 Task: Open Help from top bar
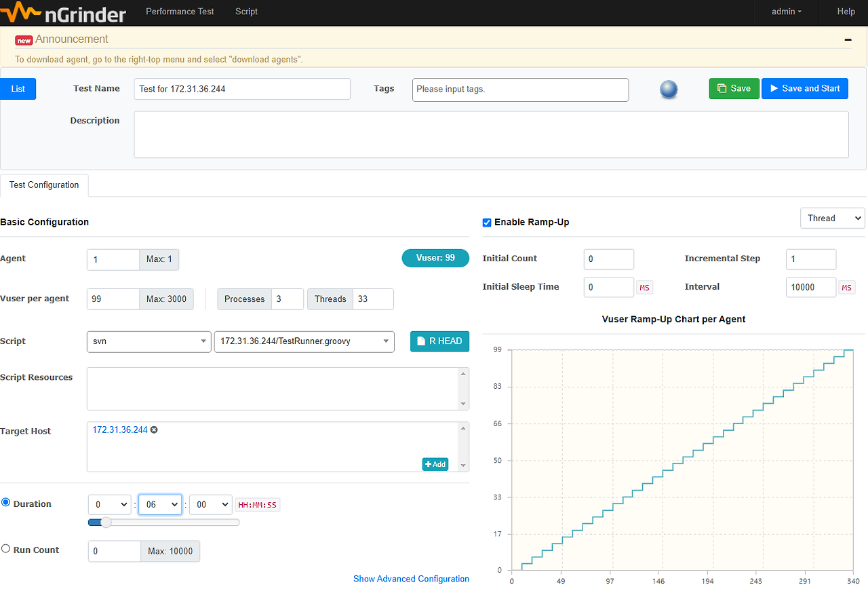[846, 12]
